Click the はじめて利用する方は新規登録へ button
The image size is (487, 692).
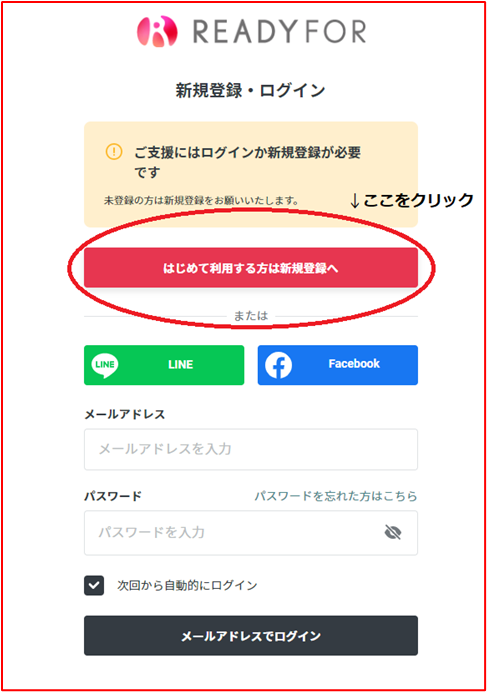pos(251,268)
